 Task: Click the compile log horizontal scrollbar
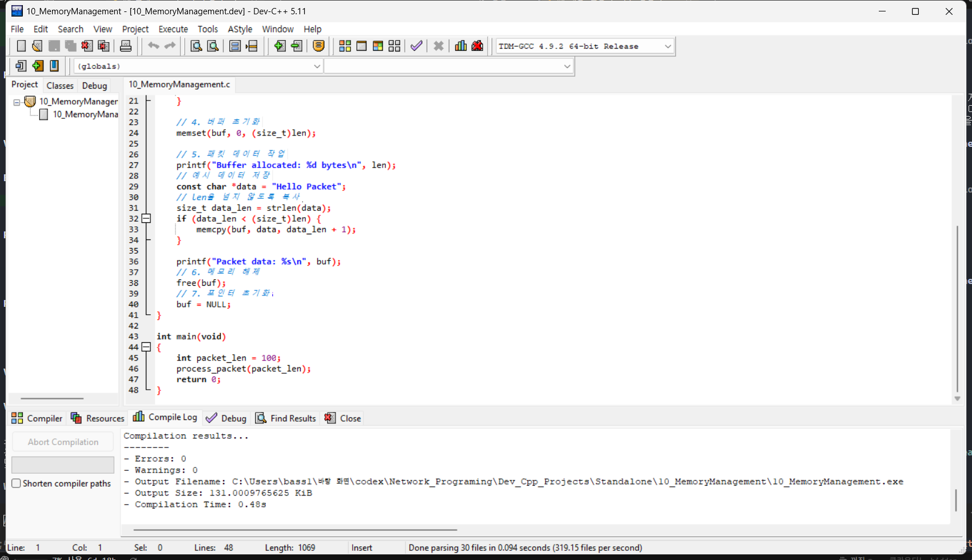coord(295,530)
